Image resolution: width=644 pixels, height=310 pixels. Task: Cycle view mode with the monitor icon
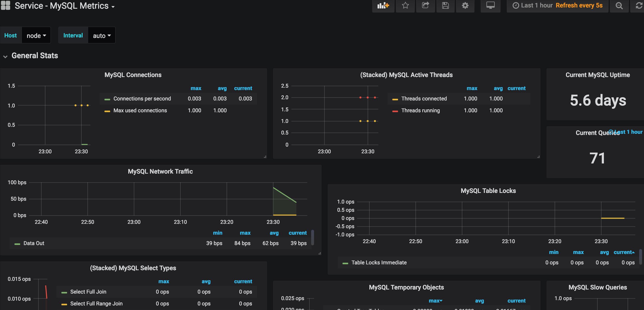tap(491, 6)
